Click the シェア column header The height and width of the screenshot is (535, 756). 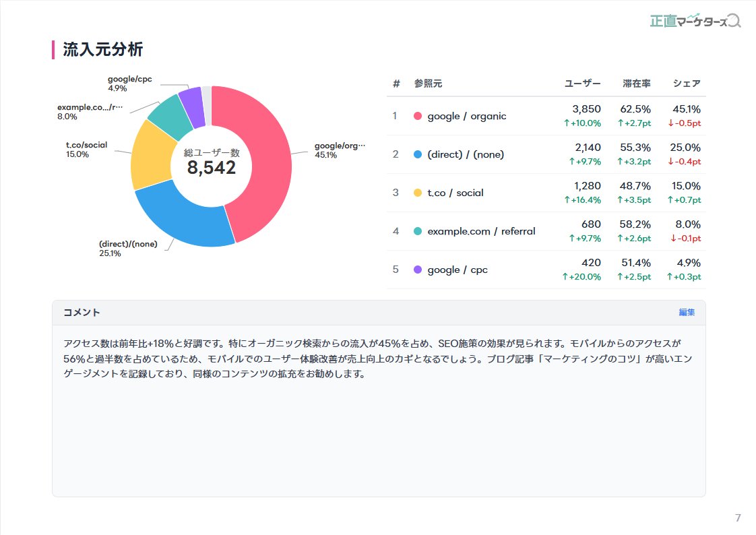point(687,84)
